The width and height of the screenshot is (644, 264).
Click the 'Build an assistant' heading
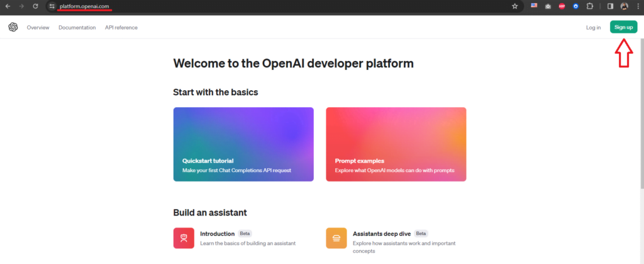[x=210, y=212]
